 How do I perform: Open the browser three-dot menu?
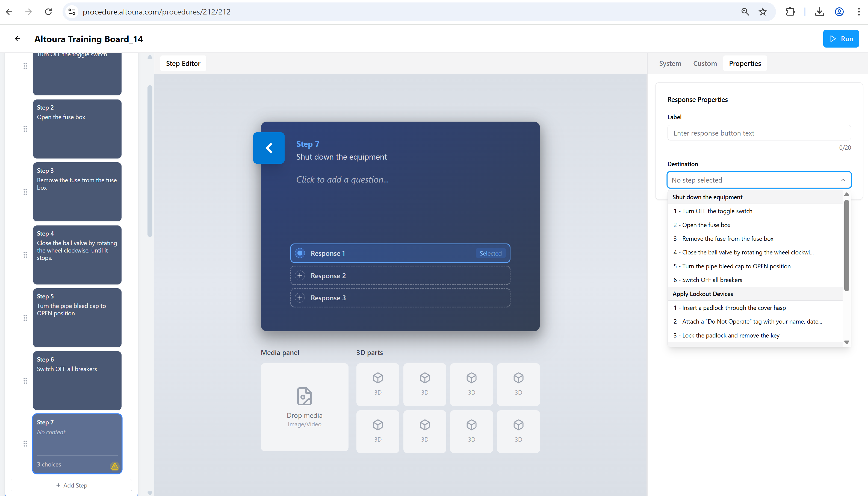859,12
